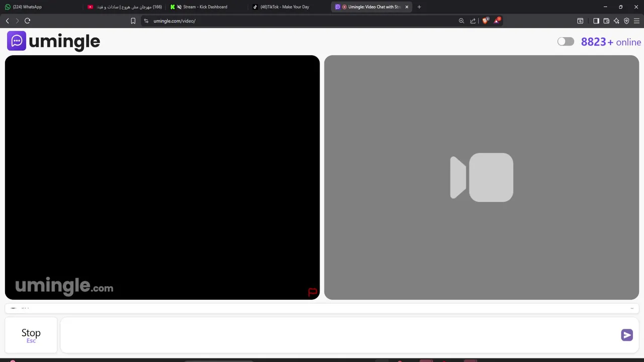This screenshot has width=644, height=362.
Task: Open the browser hamburger menu
Action: coord(636,21)
